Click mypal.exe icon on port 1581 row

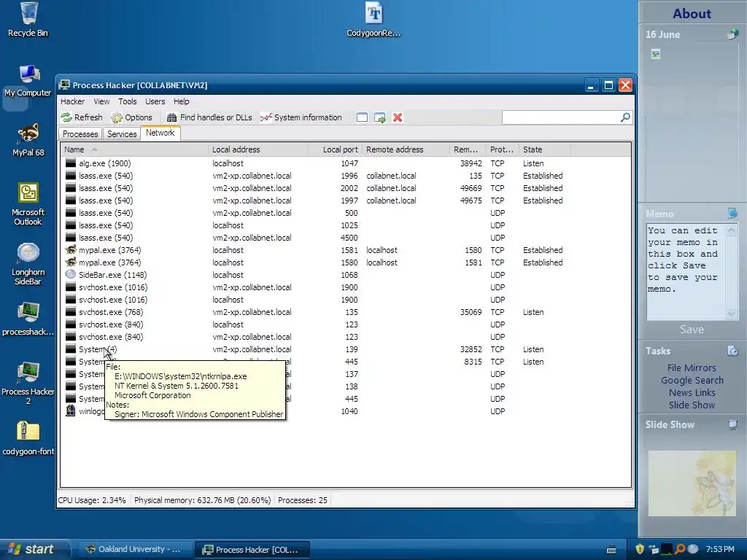pos(71,249)
